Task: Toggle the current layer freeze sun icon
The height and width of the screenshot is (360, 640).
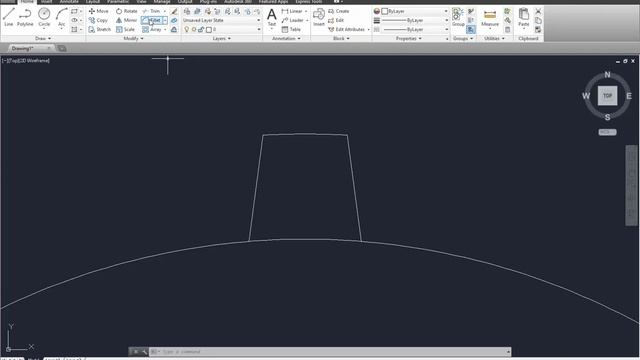Action: click(194, 29)
